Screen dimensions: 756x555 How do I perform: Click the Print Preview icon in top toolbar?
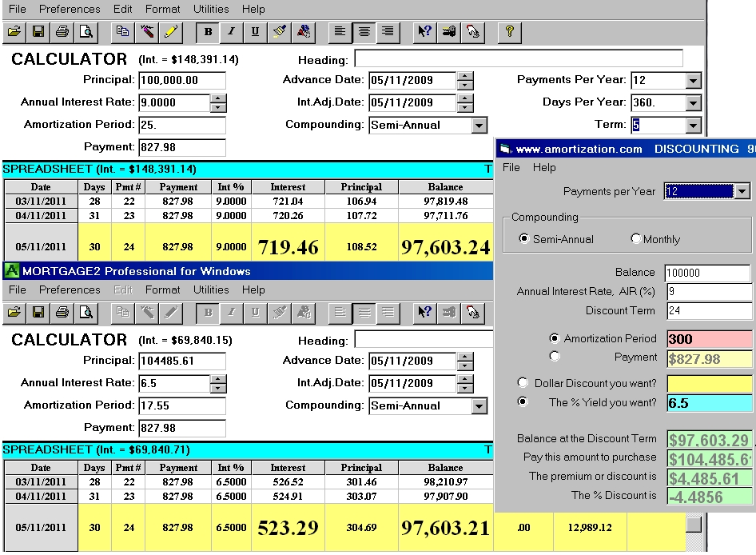tap(85, 32)
